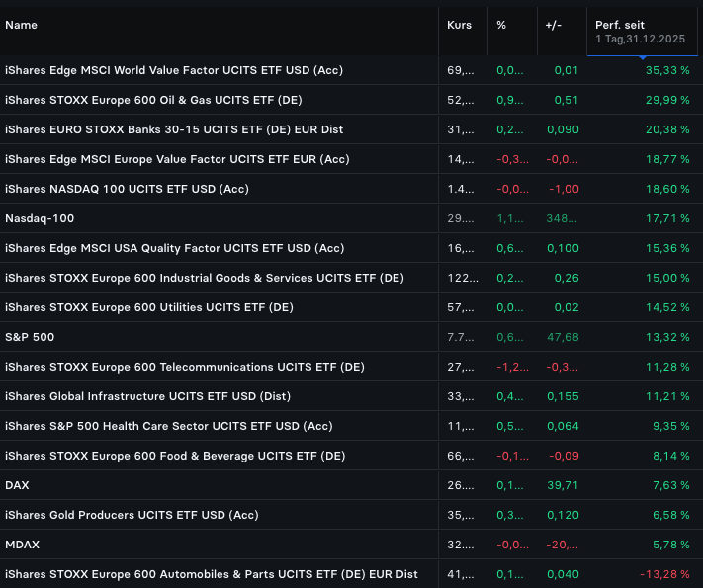Click the 0,090 change for EURO STOXX Banks
This screenshot has height=588, width=703.
[563, 129]
